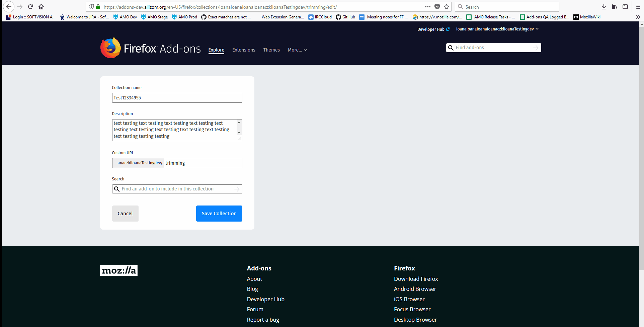Open AMO Dev bookmark
The height and width of the screenshot is (327, 644).
pyautogui.click(x=125, y=17)
